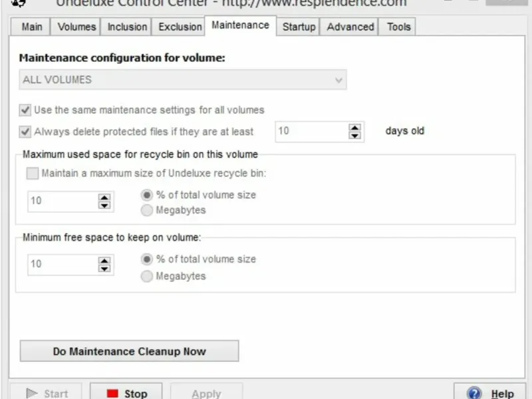Go to the Volumes tab
The height and width of the screenshot is (399, 532).
point(76,27)
